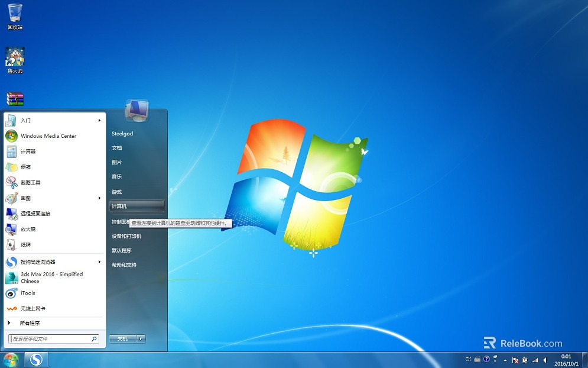This screenshot has width=588, height=368.
Task: Launch 3ds Max 2016 - Simplified Chinese
Action: coord(54,277)
